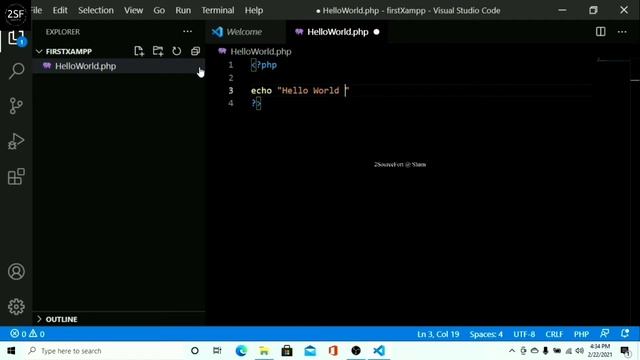This screenshot has width=640, height=360.
Task: Click the <?php opening tag
Action: pos(264,65)
